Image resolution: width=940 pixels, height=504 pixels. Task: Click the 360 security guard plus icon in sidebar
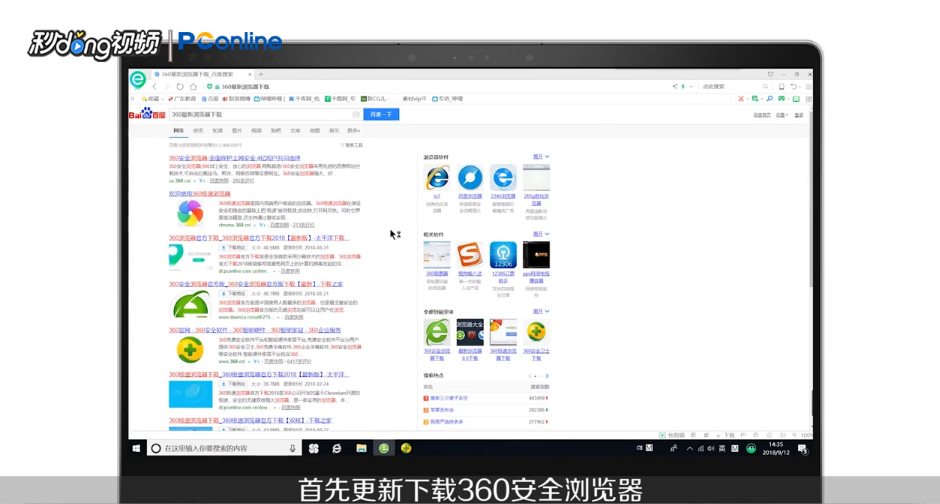536,332
